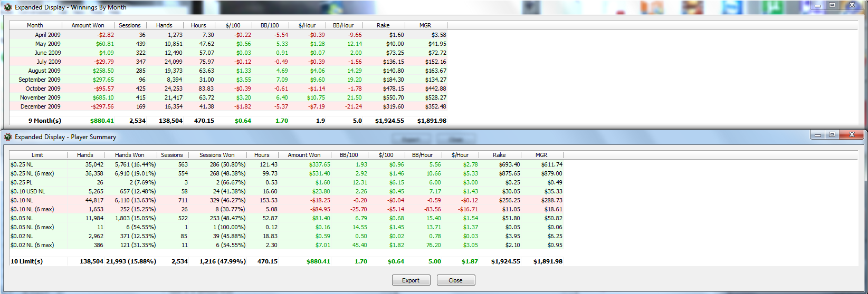The width and height of the screenshot is (868, 294).
Task: Click Hours header in Player Summary
Action: [262, 155]
